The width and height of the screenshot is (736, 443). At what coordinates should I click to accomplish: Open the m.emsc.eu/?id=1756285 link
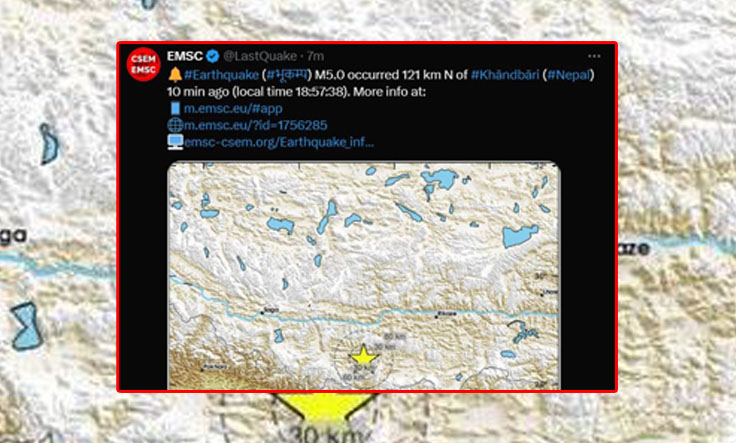point(256,125)
